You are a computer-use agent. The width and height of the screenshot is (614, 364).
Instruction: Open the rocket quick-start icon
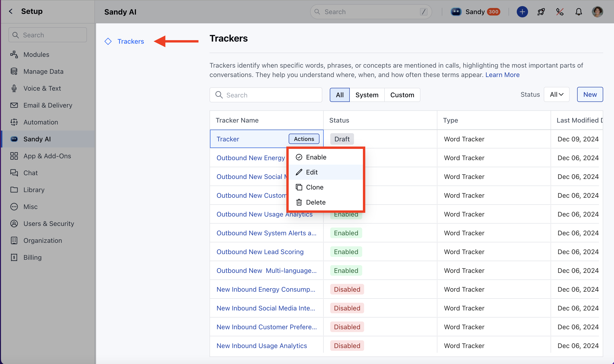(541, 12)
